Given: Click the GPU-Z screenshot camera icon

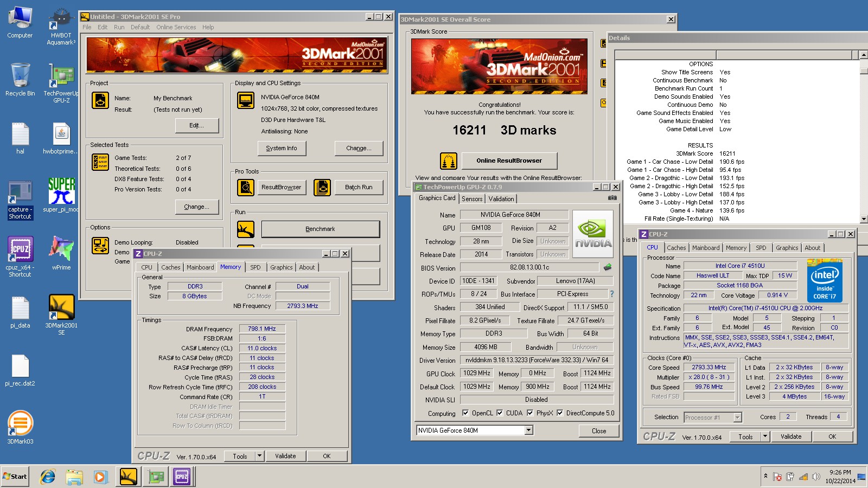Looking at the screenshot, I should [x=612, y=198].
